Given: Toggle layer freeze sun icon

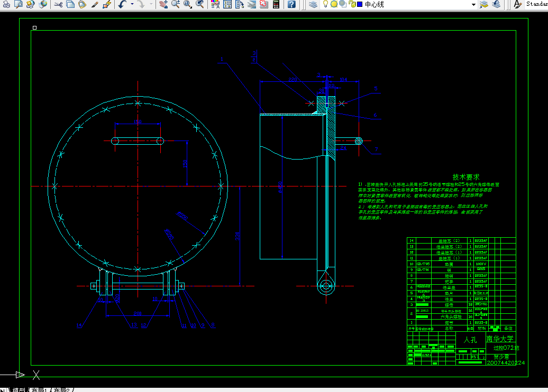Looking at the screenshot, I should (x=334, y=4).
